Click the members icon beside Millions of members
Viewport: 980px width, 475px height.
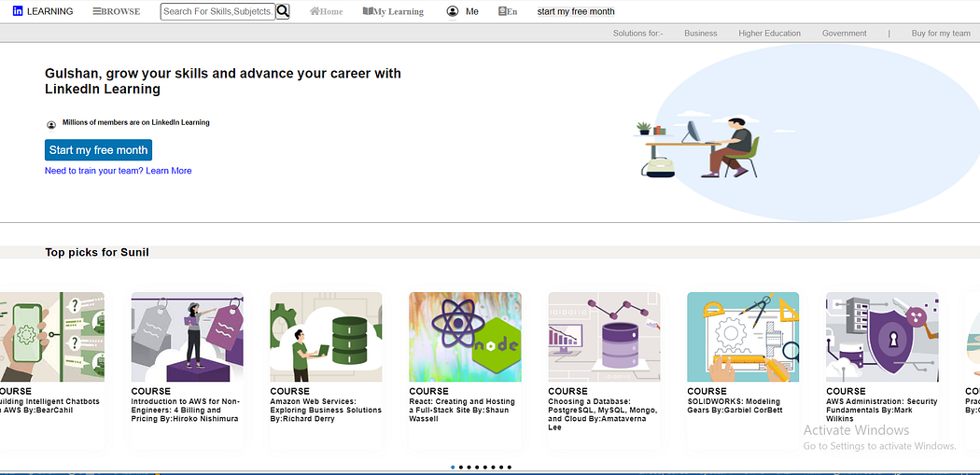51,125
